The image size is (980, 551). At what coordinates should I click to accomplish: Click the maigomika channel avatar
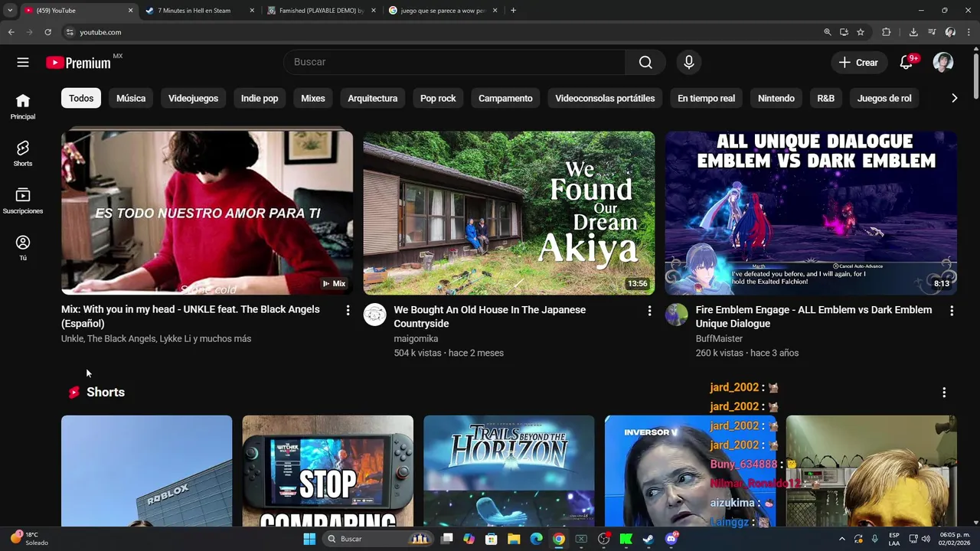pos(374,315)
